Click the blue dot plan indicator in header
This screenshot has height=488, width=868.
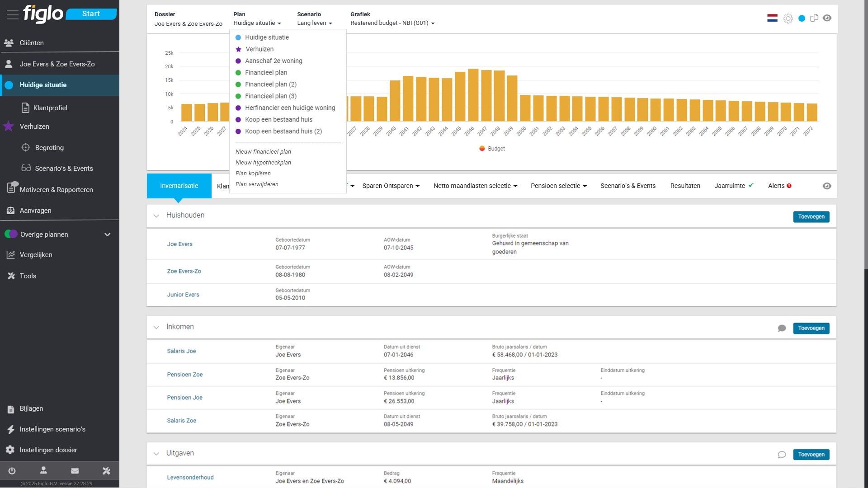tap(802, 19)
